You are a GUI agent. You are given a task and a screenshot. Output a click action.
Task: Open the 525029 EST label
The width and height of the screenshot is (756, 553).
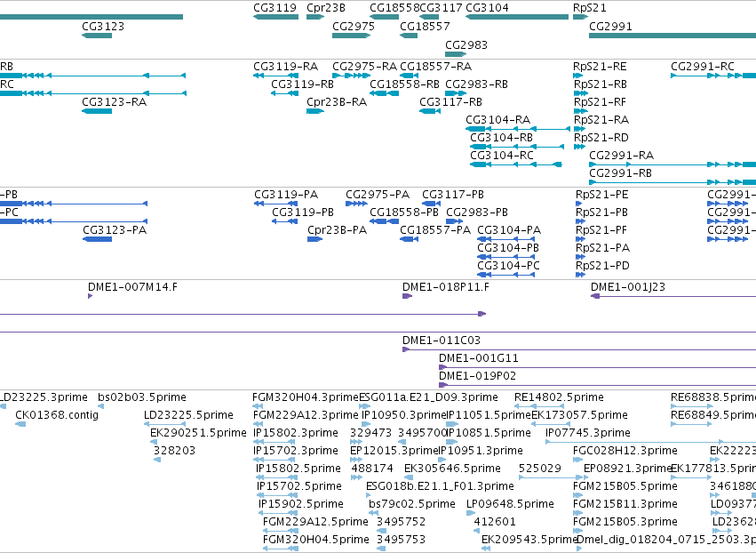[540, 469]
